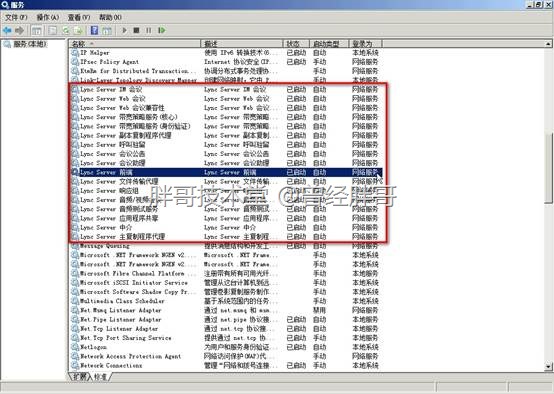Restart the service using the restart icon
Viewport: 554px width, 394px height.
point(161,31)
